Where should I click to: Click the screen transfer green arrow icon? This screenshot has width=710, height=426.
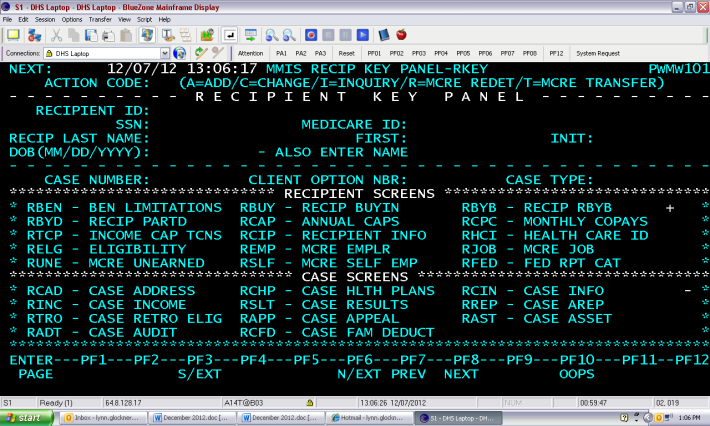click(250, 35)
